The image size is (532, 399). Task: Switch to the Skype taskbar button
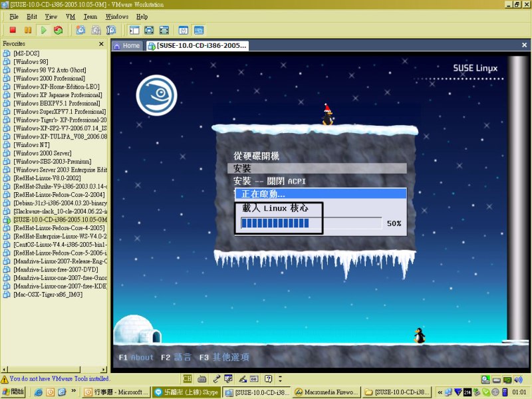pos(187,392)
